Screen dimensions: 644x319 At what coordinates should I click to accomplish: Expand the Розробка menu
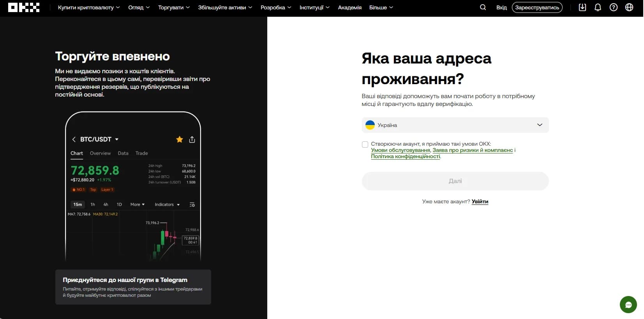tap(276, 7)
